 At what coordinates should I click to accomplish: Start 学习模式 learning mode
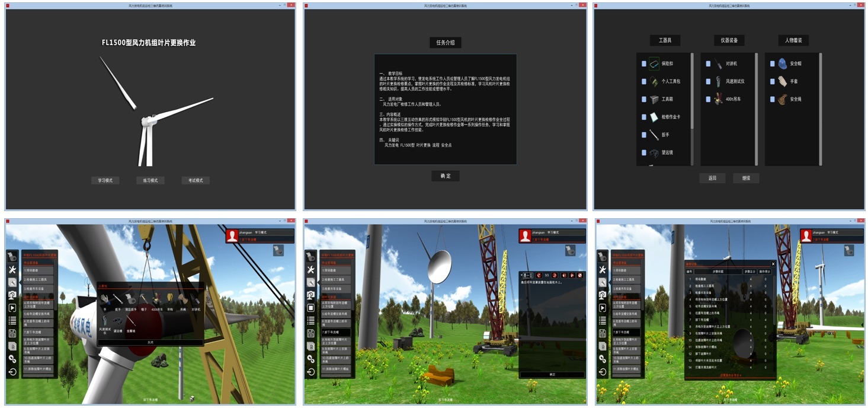point(105,180)
